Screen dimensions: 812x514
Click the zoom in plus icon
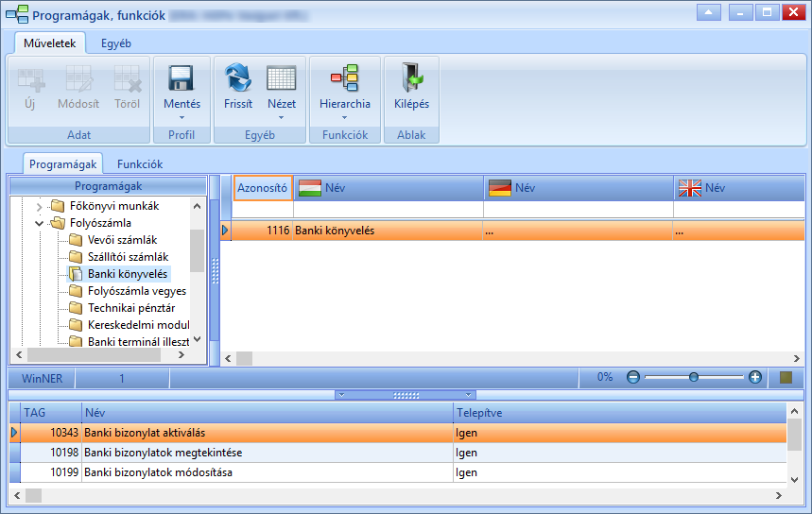click(x=755, y=377)
